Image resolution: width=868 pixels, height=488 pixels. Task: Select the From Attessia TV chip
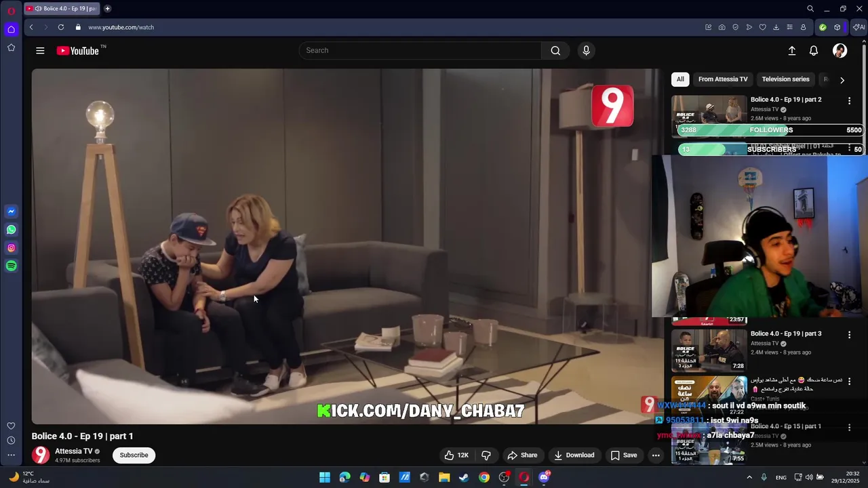723,79
